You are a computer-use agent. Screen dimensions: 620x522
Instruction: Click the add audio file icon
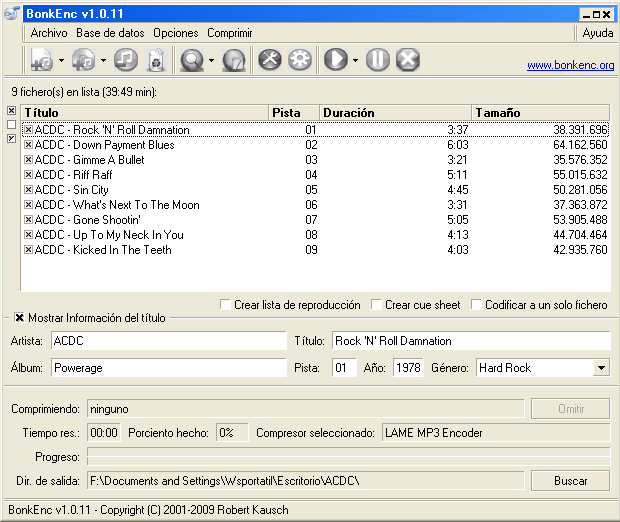42,60
